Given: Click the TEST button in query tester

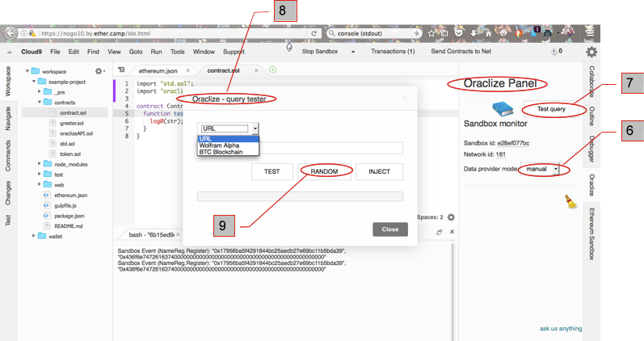Looking at the screenshot, I should tap(271, 172).
